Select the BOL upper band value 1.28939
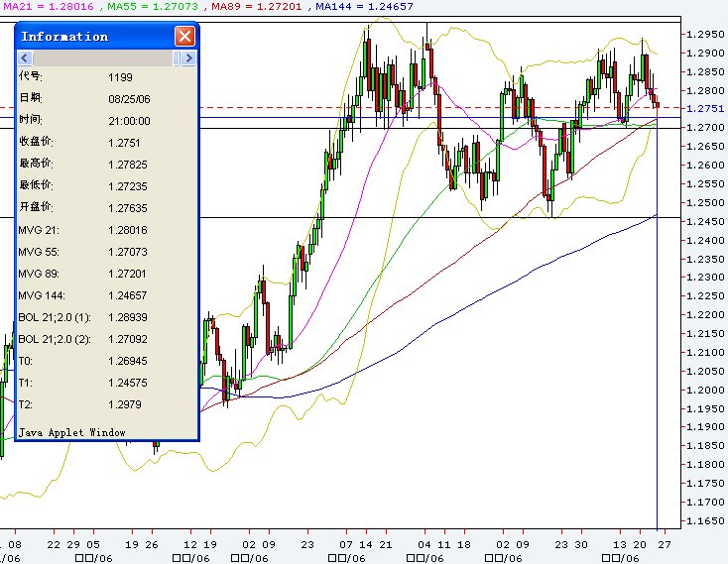728x564 pixels. 128,317
